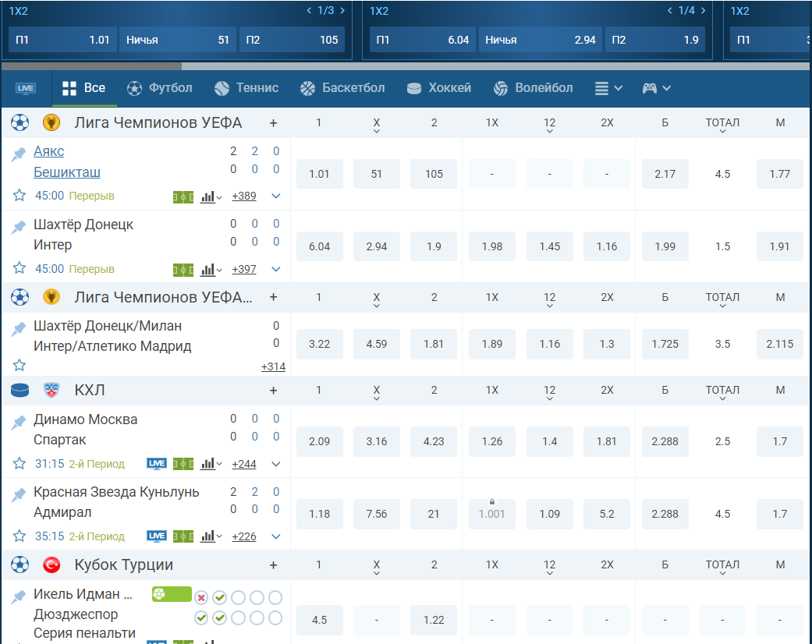
Task: Bet on П1 at 1.01 in top card
Action: pos(62,40)
